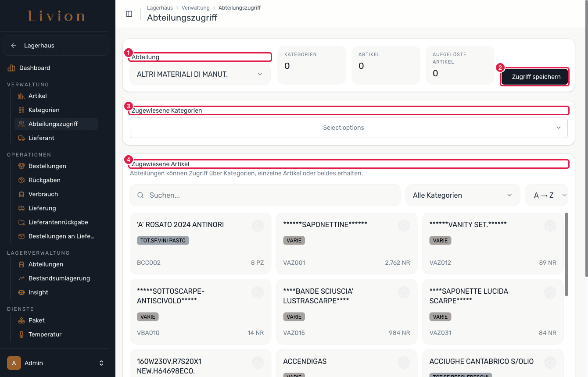The height and width of the screenshot is (377, 588).
Task: Click the article list scrollbar
Action: click(x=566, y=254)
